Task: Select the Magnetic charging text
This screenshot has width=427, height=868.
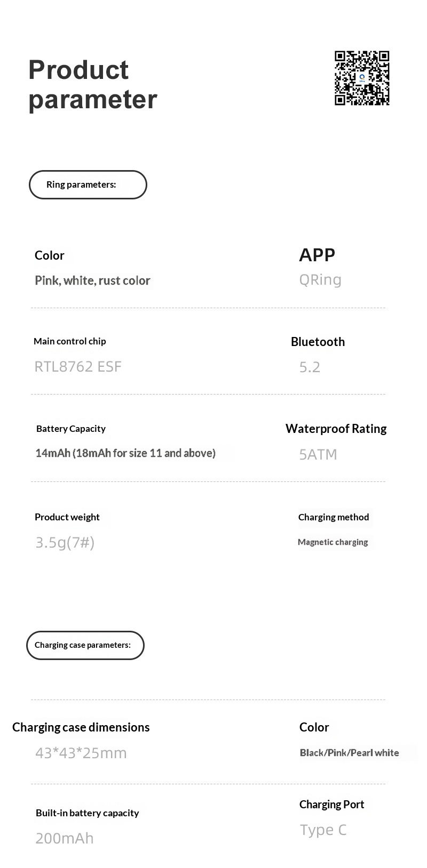Action: click(333, 542)
